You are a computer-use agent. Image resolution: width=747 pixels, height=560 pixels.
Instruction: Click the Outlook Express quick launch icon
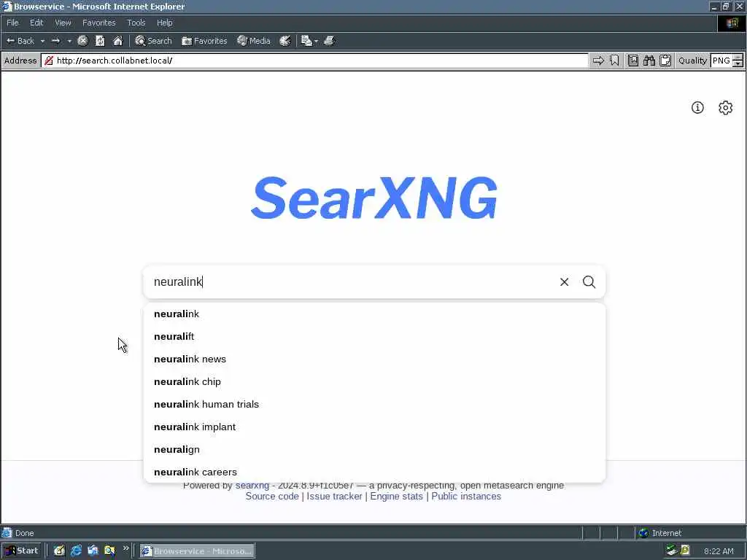93,551
